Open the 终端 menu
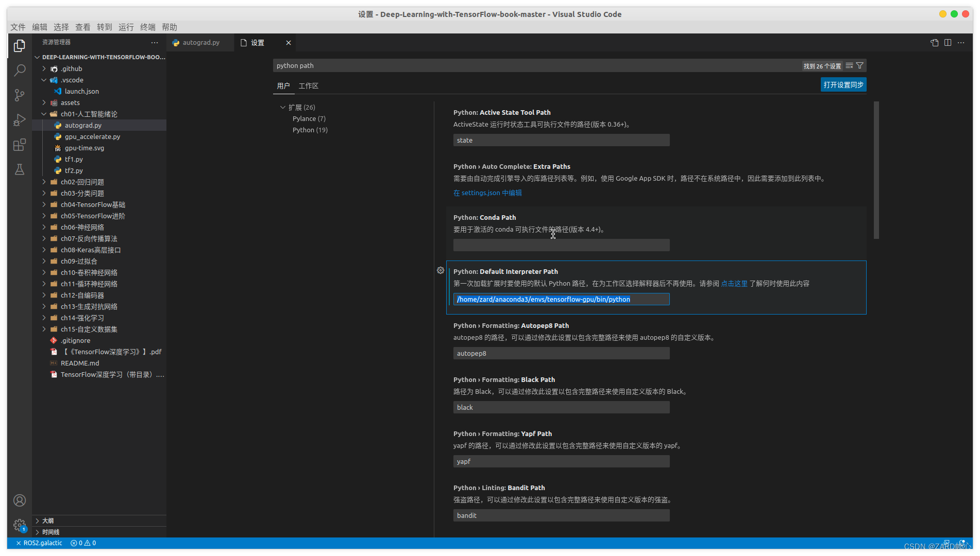The width and height of the screenshot is (980, 556). [x=148, y=27]
